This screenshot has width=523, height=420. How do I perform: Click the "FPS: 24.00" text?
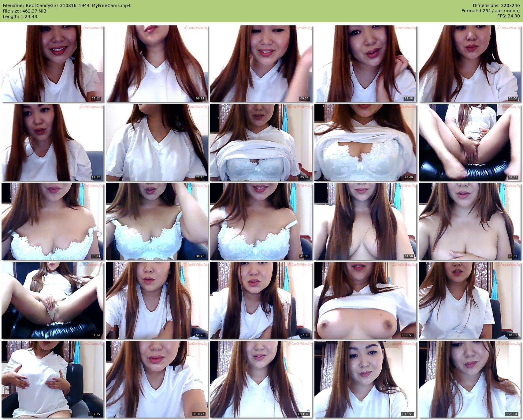508,16
